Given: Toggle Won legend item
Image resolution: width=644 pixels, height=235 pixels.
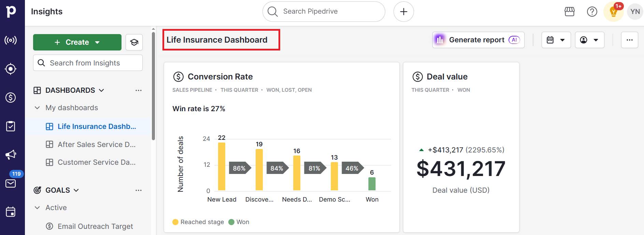Looking at the screenshot, I should 239,222.
